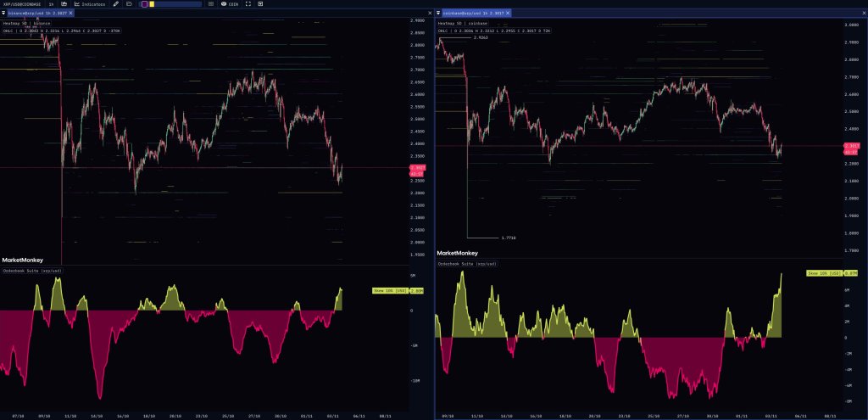Select the Orderbook Suite label in right pane

(x=468, y=264)
